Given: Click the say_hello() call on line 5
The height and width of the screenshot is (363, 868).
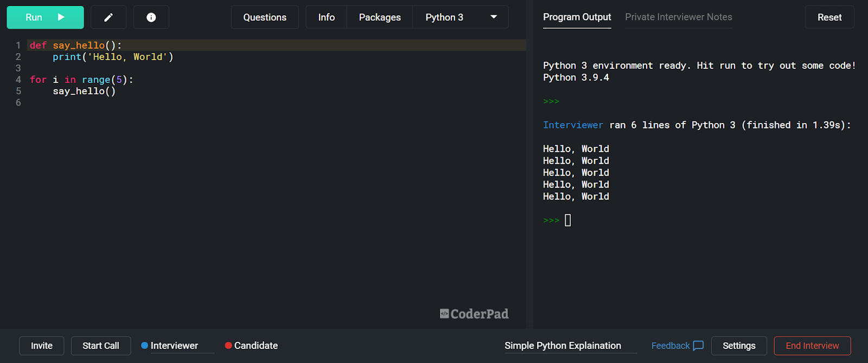Looking at the screenshot, I should click(84, 91).
